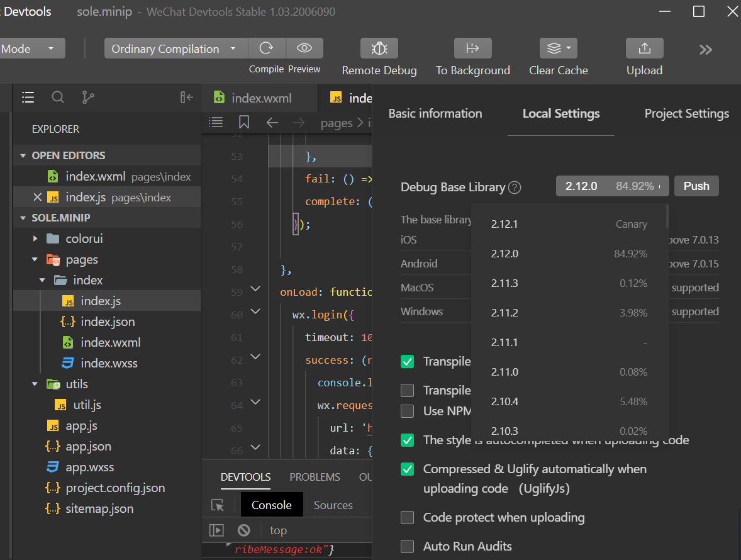
Task: Open the index.wxml editor tab
Action: click(260, 98)
